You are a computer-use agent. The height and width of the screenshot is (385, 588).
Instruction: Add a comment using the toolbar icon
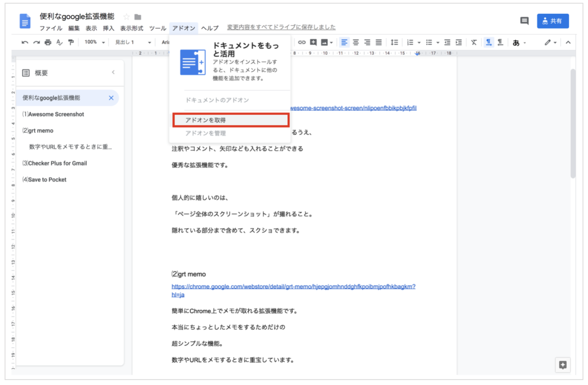coord(314,43)
